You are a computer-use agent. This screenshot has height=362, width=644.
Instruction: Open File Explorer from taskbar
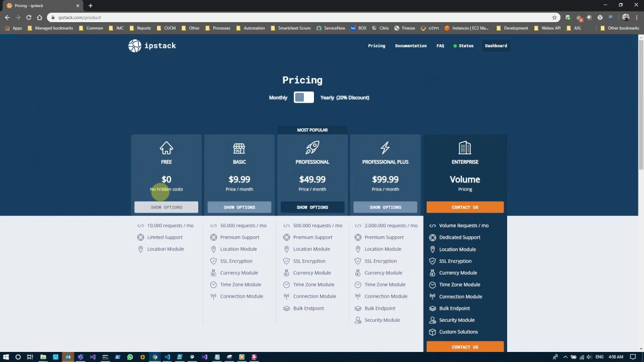coord(43,357)
